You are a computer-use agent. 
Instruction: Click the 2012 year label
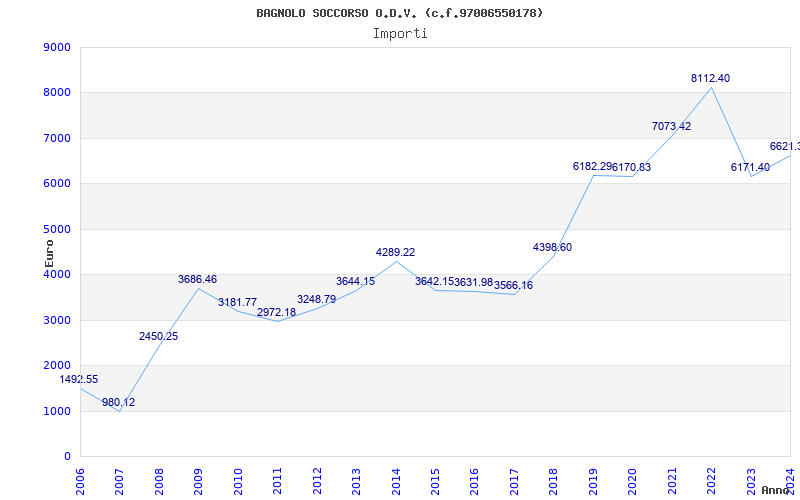click(x=317, y=482)
